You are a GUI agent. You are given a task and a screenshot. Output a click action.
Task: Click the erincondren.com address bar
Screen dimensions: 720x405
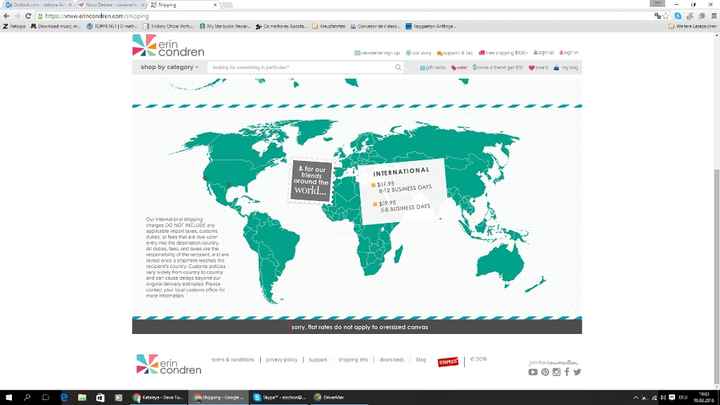[x=344, y=16]
